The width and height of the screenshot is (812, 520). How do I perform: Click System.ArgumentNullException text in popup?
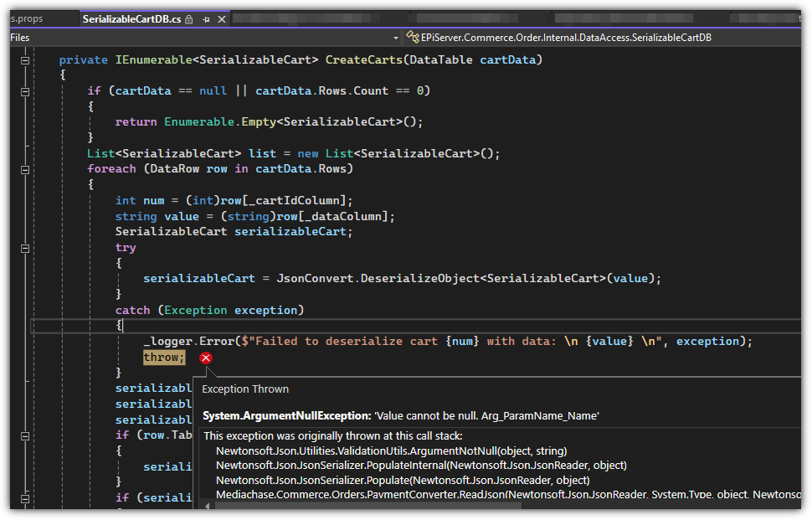285,415
